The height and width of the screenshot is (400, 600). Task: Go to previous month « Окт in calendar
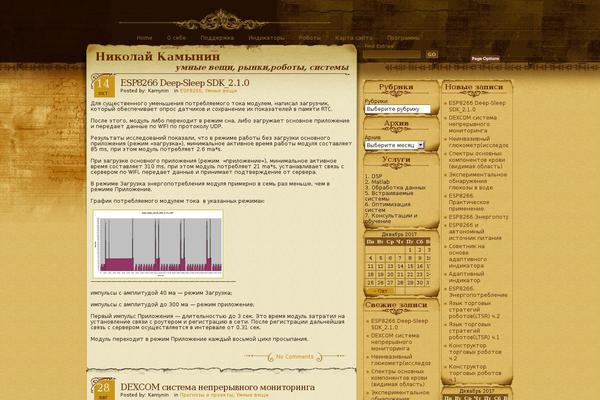[x=380, y=291]
